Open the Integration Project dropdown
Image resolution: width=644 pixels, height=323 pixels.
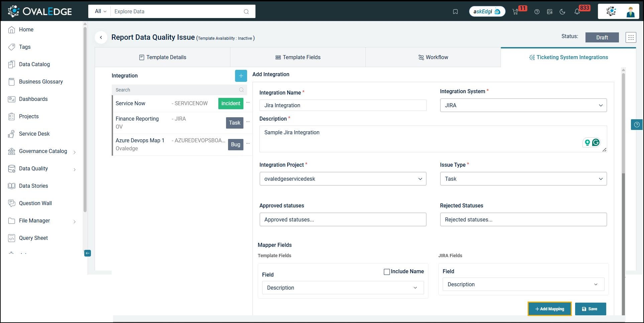[343, 179]
